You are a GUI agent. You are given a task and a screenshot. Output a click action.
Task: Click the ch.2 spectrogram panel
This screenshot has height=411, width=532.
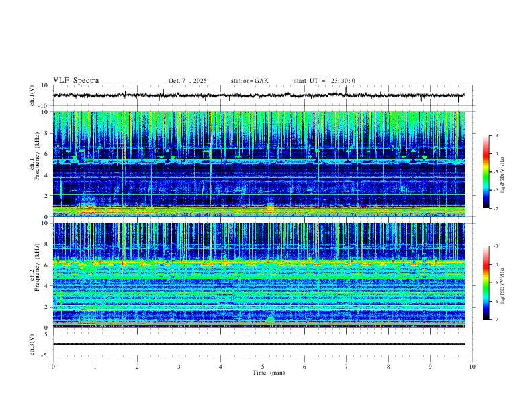pyautogui.click(x=259, y=275)
